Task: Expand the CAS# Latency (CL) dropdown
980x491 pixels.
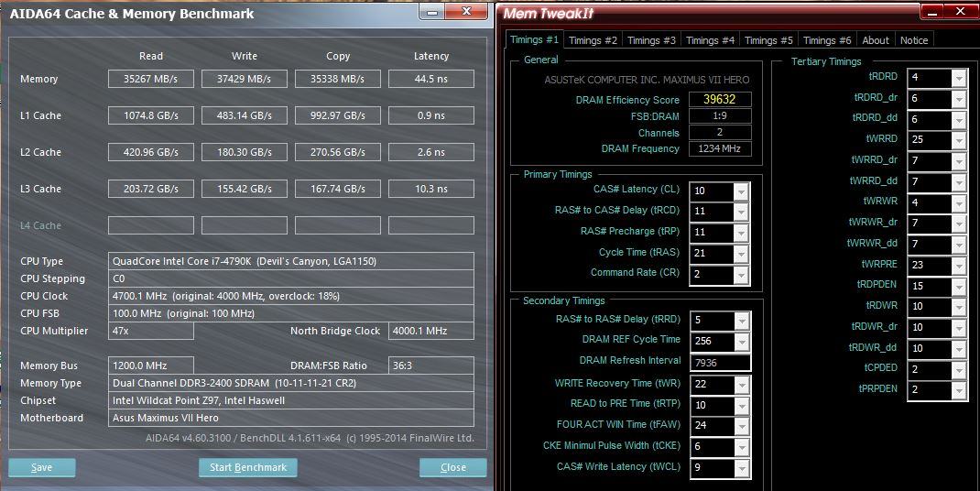Action: tap(741, 191)
